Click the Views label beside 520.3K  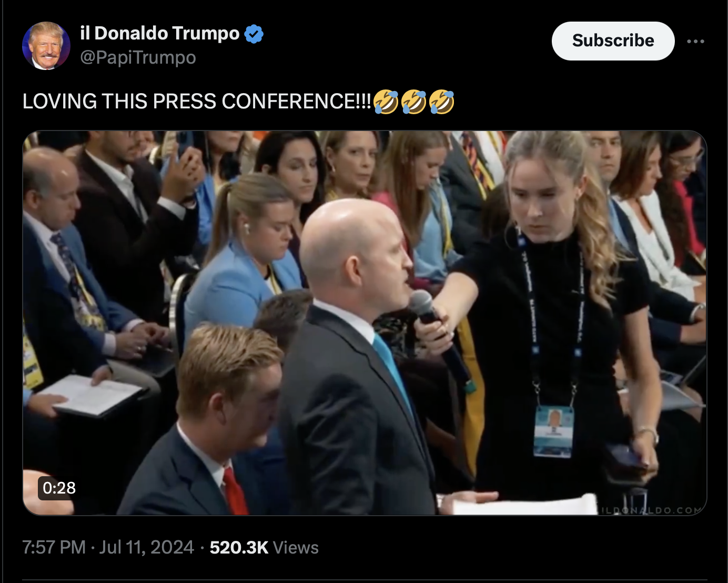click(x=296, y=547)
